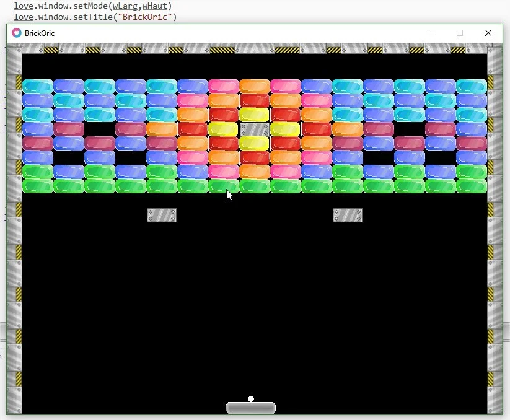Click the only orange brick in the top row
The width and height of the screenshot is (510, 420).
tap(254, 87)
